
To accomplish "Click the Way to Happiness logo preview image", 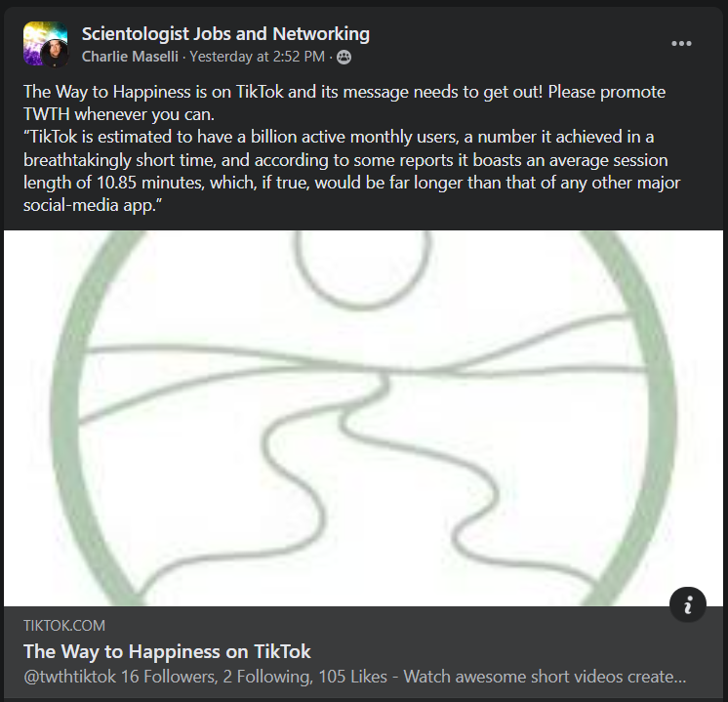I will coord(364,418).
